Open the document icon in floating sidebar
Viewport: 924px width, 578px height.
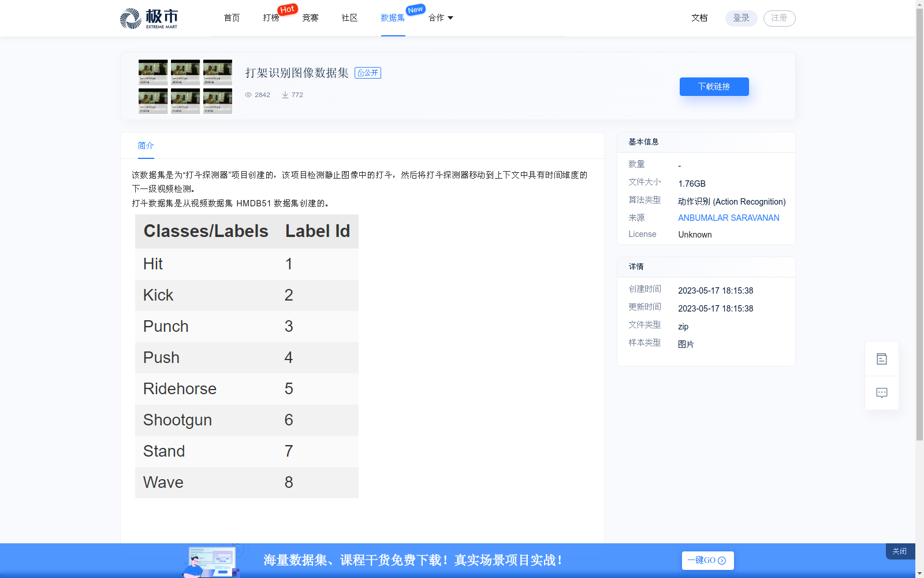tap(882, 359)
